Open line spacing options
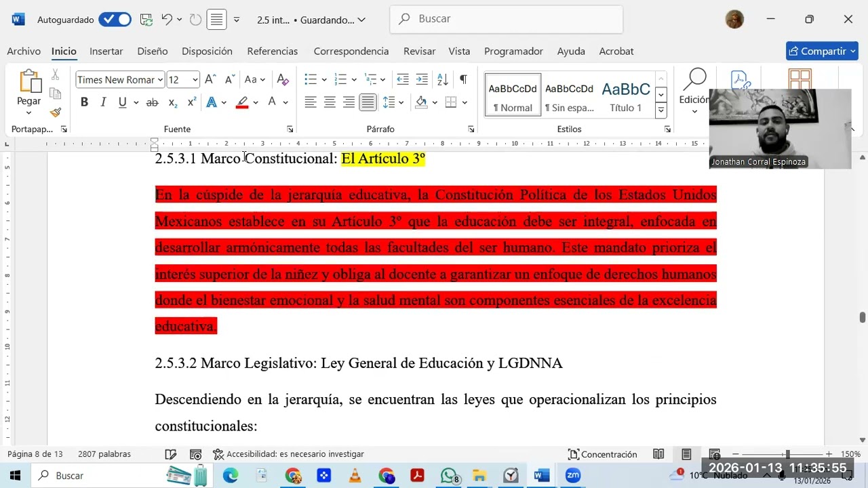This screenshot has height=488, width=868. point(393,102)
